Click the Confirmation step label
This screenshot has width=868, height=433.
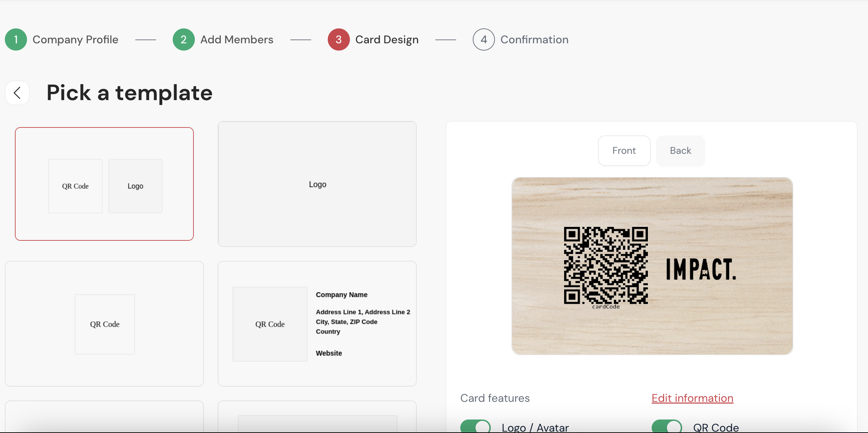coord(534,39)
